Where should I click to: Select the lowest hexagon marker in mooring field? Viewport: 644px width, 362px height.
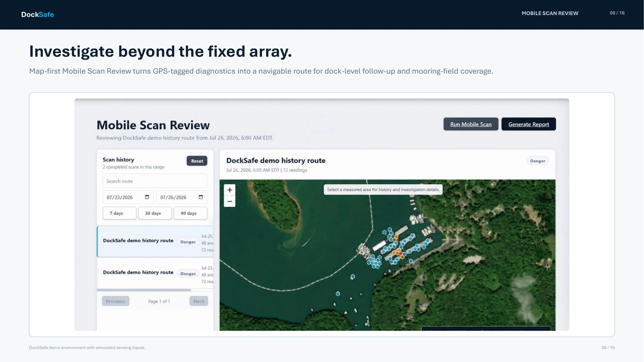(x=338, y=294)
